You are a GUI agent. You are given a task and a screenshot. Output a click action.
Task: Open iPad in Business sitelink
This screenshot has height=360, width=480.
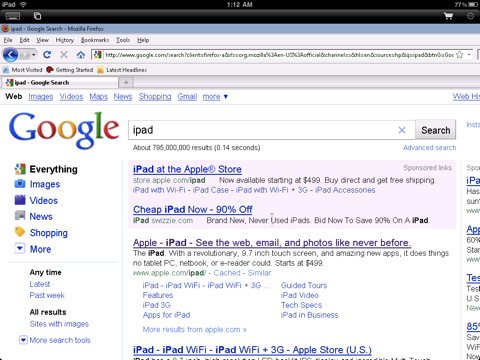click(x=309, y=315)
